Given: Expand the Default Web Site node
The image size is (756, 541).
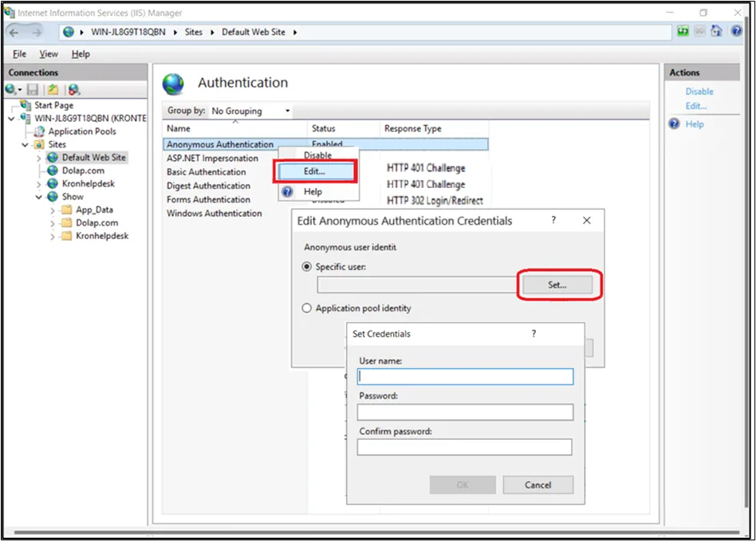Looking at the screenshot, I should (x=38, y=158).
